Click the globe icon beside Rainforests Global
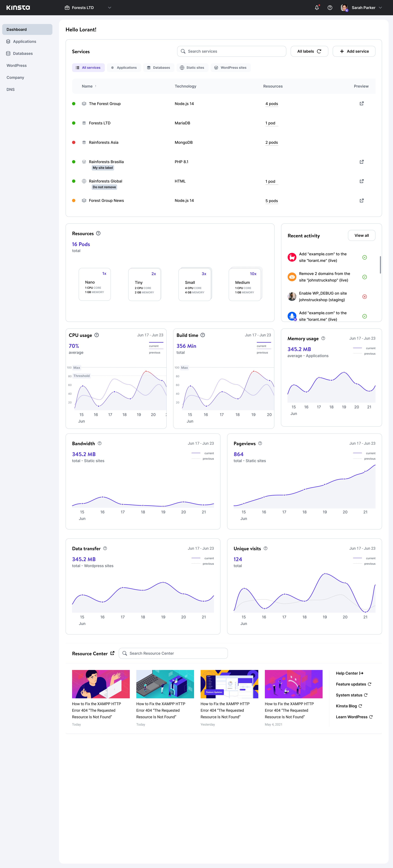Image resolution: width=393 pixels, height=868 pixels. coord(84,181)
